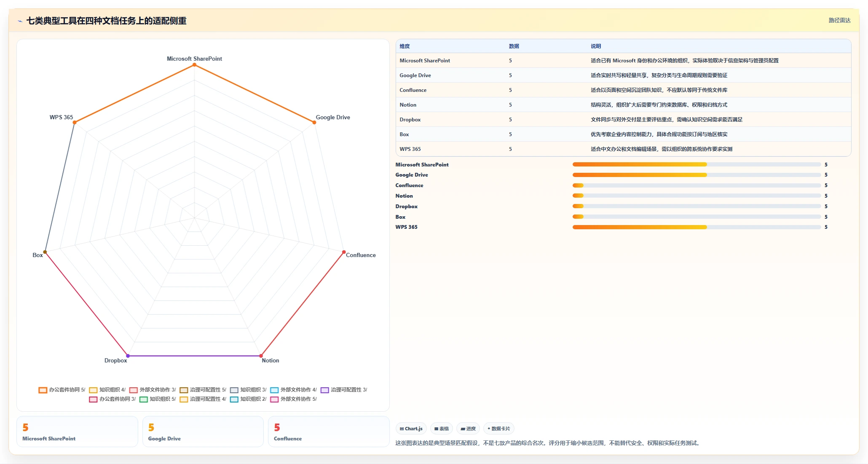Image resolution: width=868 pixels, height=464 pixels.
Task: Click the Dropbox radar axis label
Action: (115, 360)
